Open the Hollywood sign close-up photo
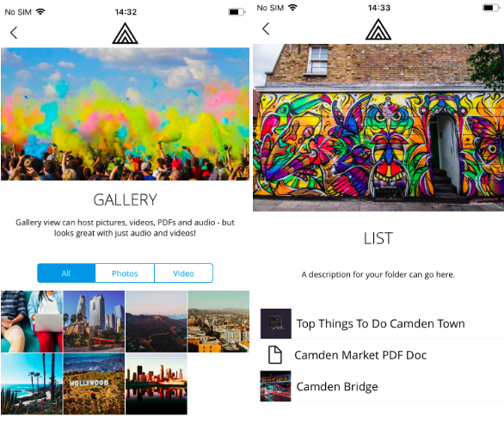This screenshot has width=504, height=423. tap(94, 383)
